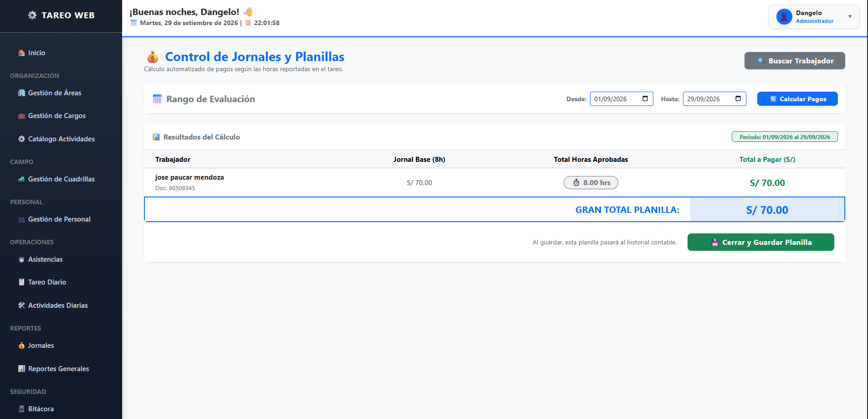The image size is (868, 419).
Task: Click the Dangelo user avatar icon
Action: (x=784, y=17)
